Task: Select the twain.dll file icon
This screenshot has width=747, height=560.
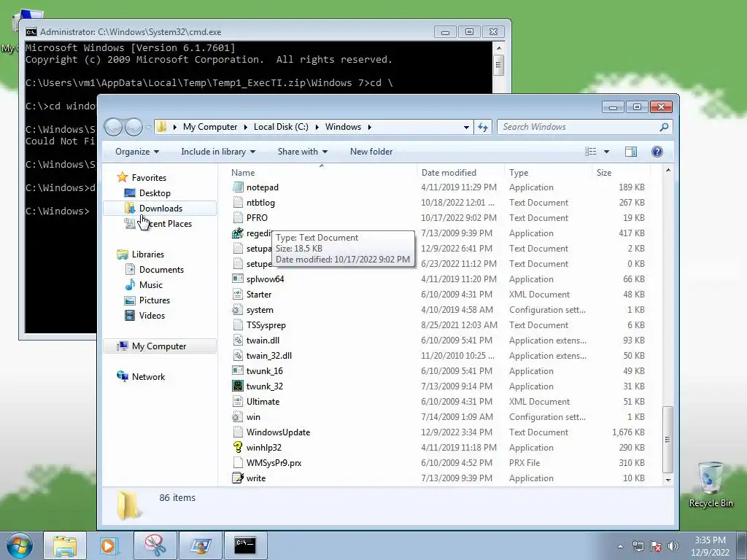Action: (x=237, y=340)
